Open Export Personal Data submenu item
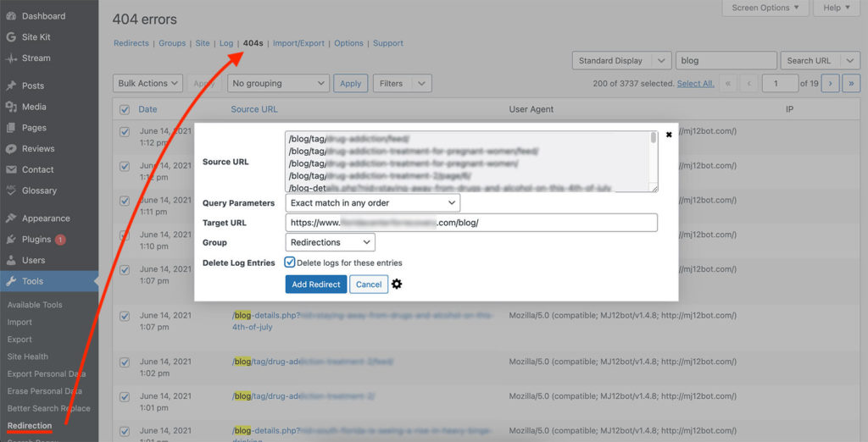868x442 pixels. point(47,374)
